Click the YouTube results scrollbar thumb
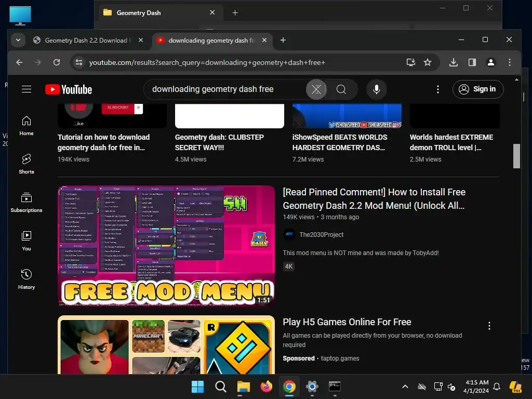Image resolution: width=532 pixels, height=399 pixels. [516, 156]
